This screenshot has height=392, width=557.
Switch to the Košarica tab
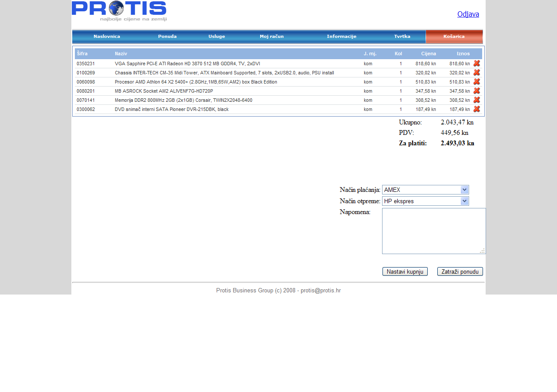pos(454,37)
